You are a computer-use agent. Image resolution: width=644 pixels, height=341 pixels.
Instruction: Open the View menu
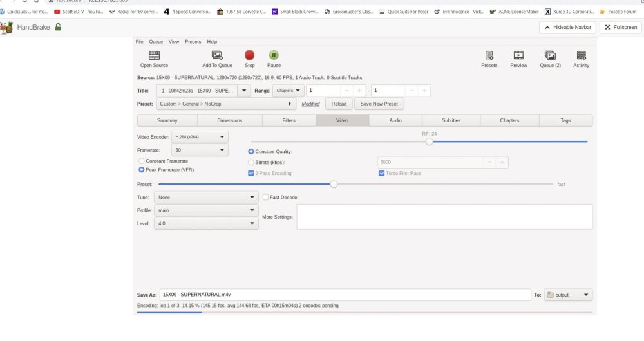174,42
